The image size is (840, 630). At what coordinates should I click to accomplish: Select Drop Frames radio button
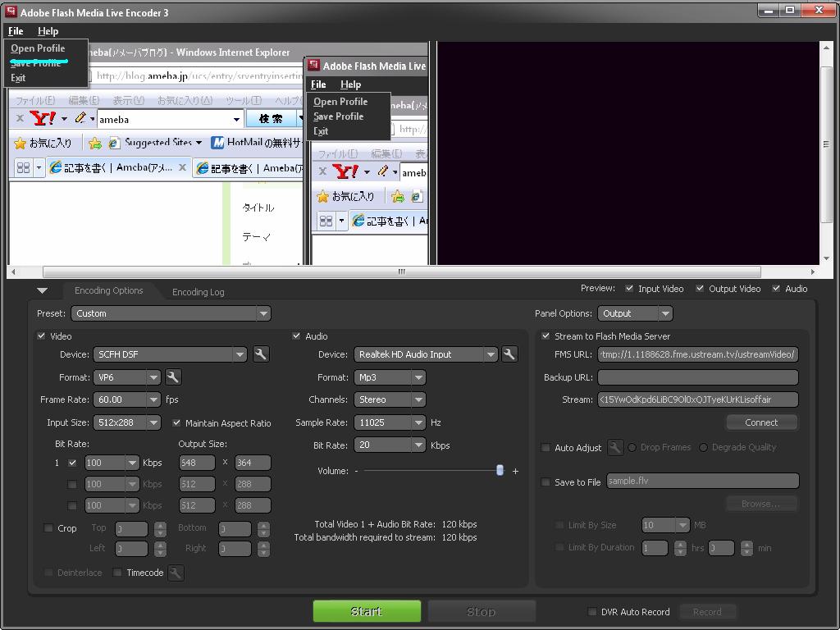tap(632, 447)
